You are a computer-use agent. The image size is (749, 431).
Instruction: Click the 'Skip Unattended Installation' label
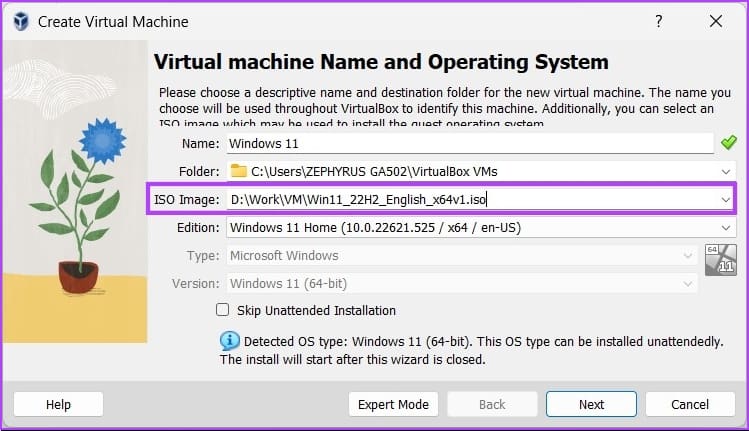pos(316,311)
